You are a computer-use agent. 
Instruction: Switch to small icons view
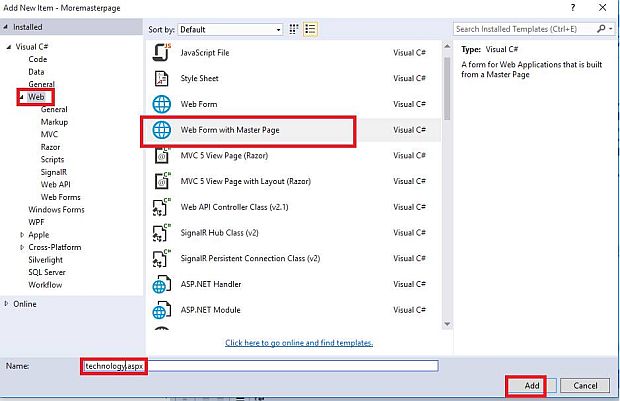(x=294, y=29)
